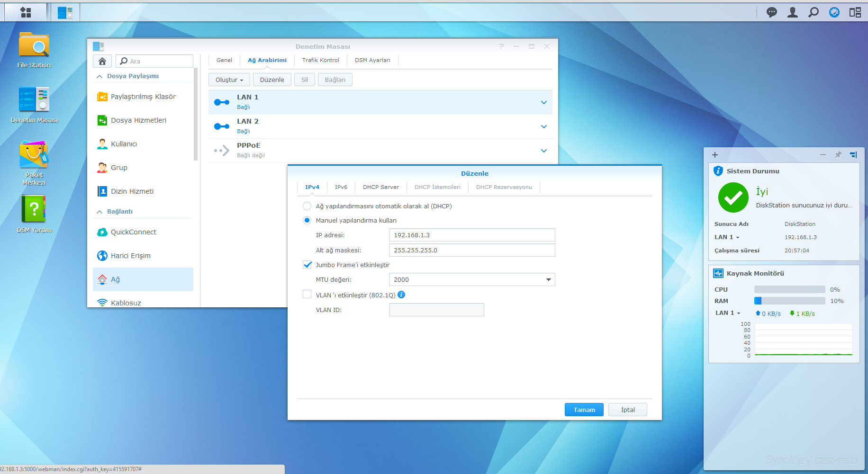868x474 pixels.
Task: Open Paket Merkezi desktop icon
Action: click(34, 155)
